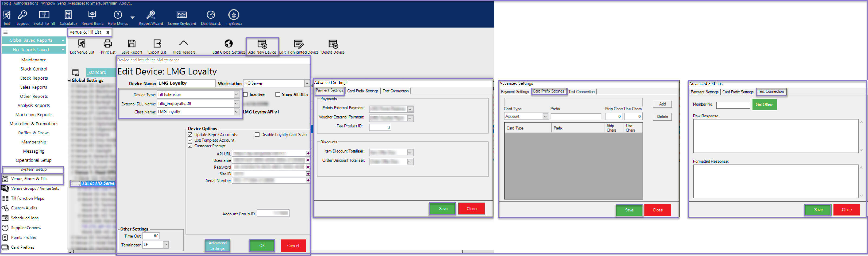Screen dimensions: 868x256
Task: Toggle Disable Loyalty Card Scan checkbox
Action: [257, 134]
